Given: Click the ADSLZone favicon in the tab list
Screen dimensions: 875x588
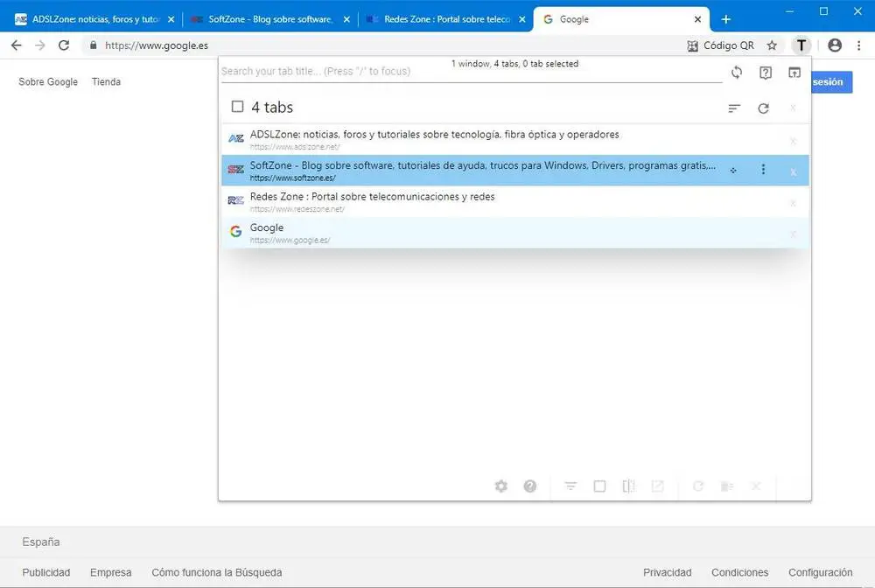Looking at the screenshot, I should (x=236, y=138).
